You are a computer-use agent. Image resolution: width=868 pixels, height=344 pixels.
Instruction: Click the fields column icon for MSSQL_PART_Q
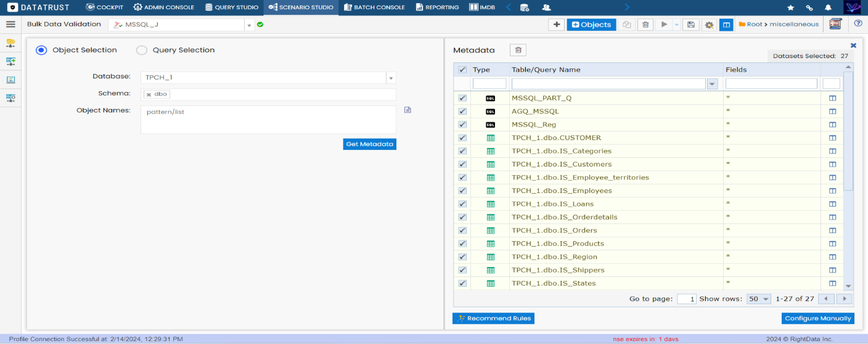(832, 98)
